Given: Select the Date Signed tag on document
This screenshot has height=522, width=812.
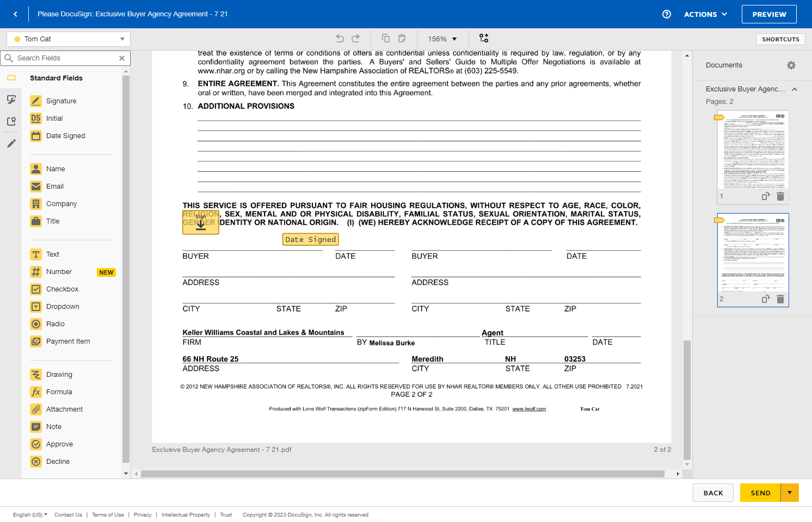Looking at the screenshot, I should click(311, 239).
